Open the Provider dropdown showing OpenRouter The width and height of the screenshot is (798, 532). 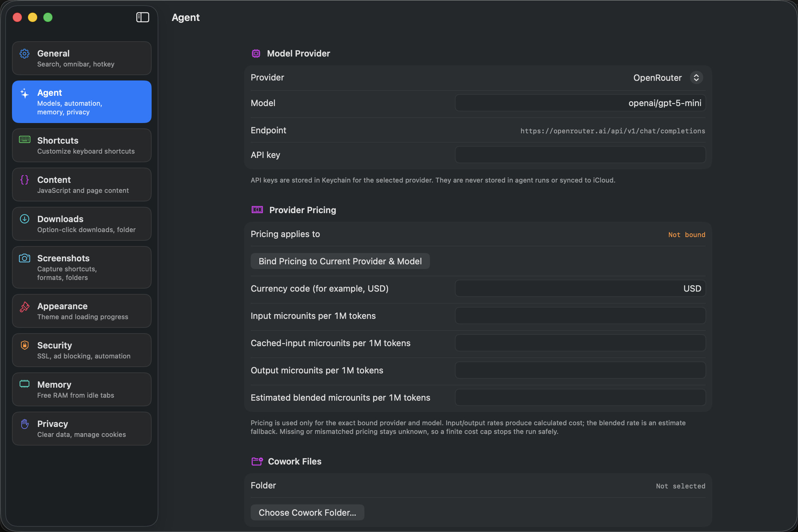[x=668, y=78]
